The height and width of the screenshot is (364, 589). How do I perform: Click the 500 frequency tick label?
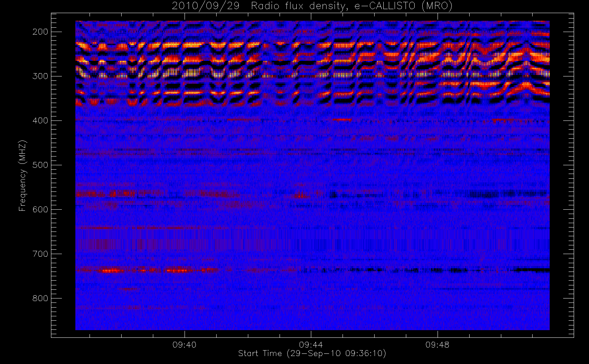(x=40, y=165)
